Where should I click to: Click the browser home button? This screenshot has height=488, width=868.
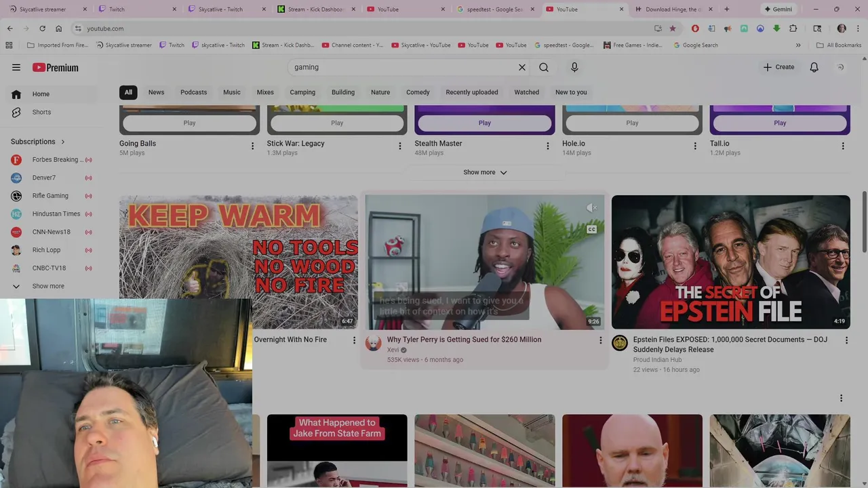[x=59, y=28]
